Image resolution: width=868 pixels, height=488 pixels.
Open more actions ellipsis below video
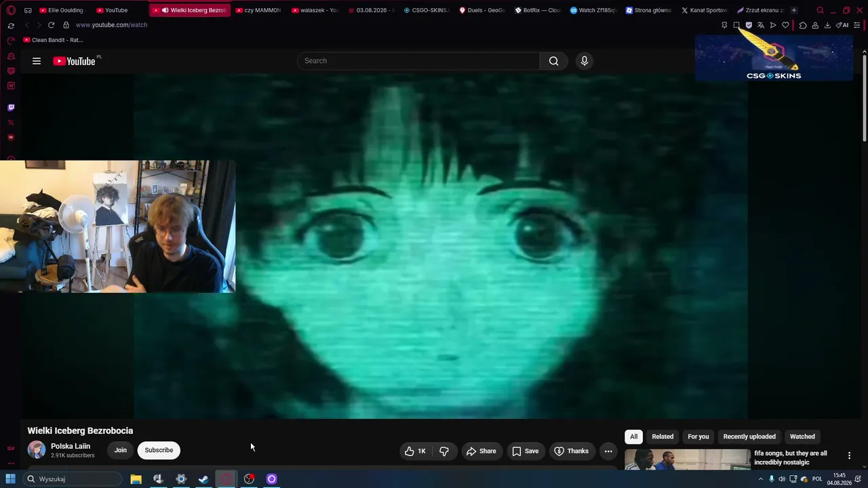point(608,451)
